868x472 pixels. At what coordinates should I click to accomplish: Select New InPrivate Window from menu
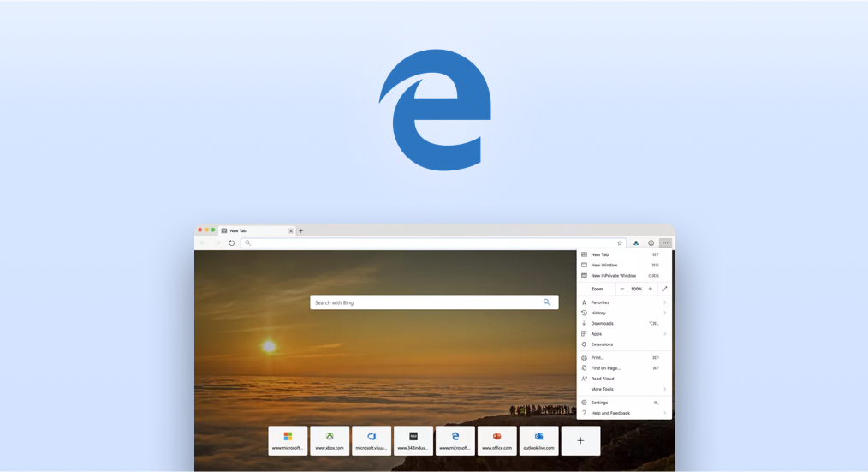click(x=613, y=276)
